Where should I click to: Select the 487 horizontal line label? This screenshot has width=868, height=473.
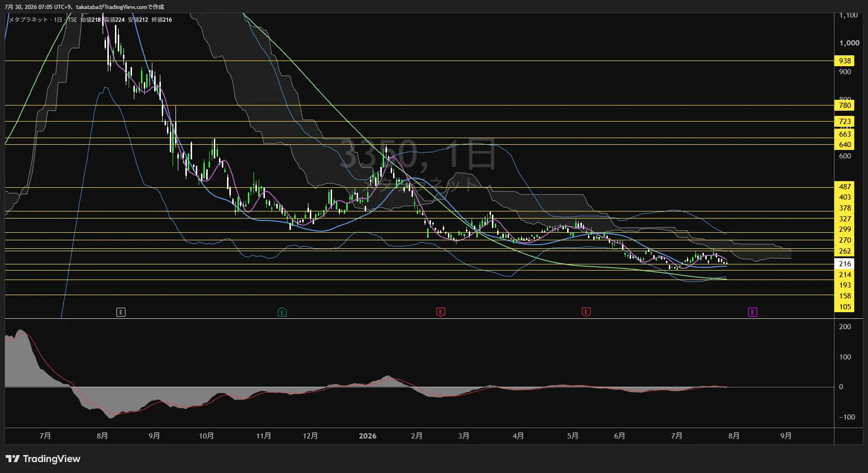844,187
